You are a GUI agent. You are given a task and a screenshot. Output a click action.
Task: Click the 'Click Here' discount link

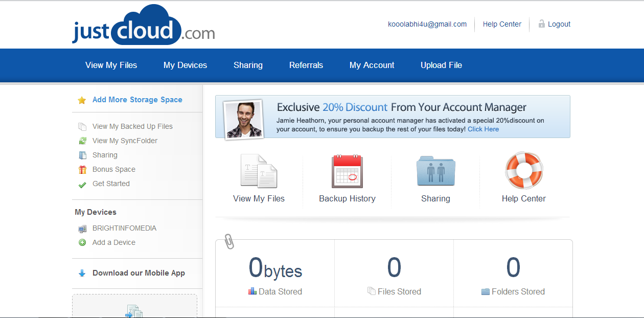click(483, 129)
